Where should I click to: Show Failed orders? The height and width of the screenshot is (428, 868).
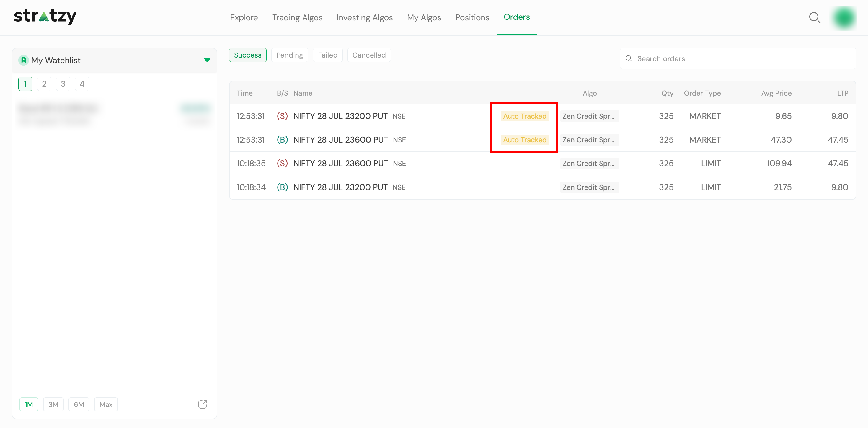327,55
